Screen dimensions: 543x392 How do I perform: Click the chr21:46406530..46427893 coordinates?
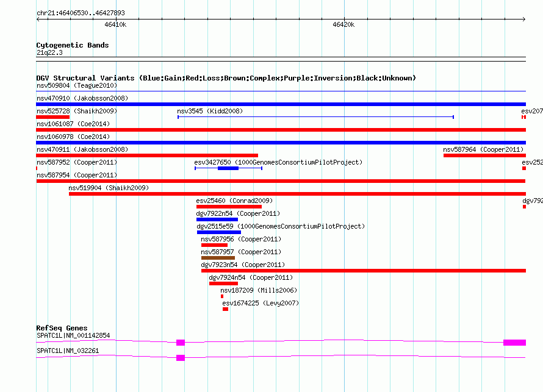(81, 13)
